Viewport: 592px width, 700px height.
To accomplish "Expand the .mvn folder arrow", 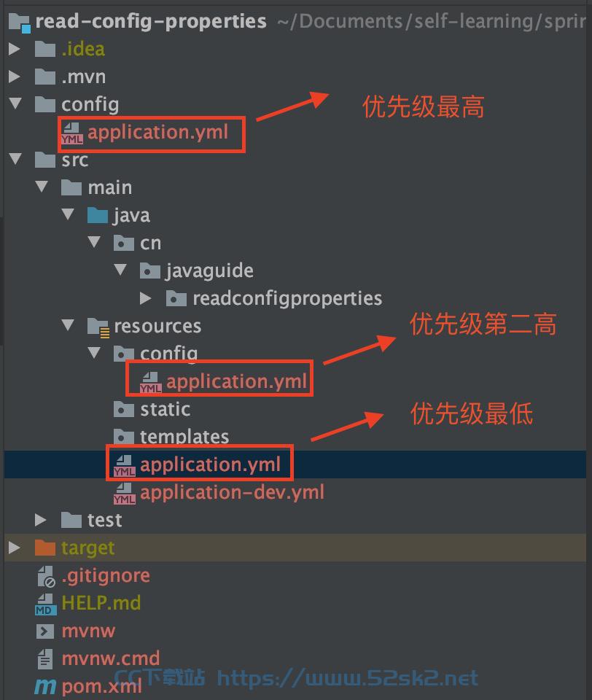I will [15, 77].
